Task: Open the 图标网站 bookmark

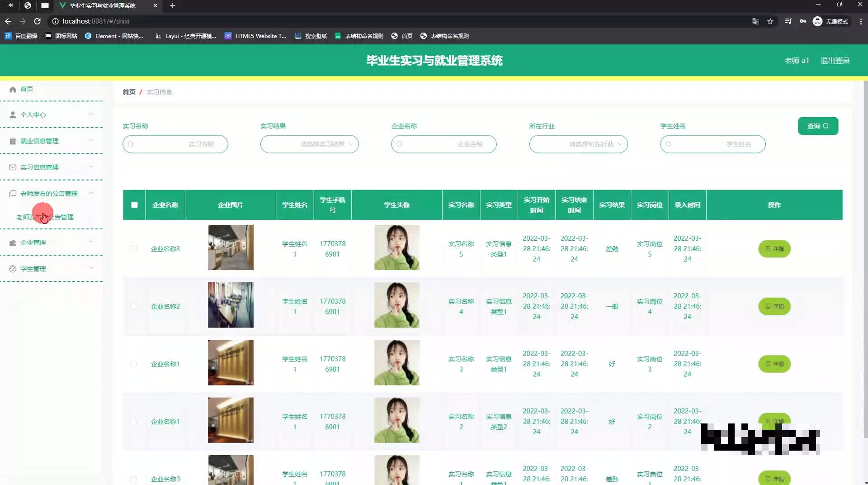Action: [61, 36]
